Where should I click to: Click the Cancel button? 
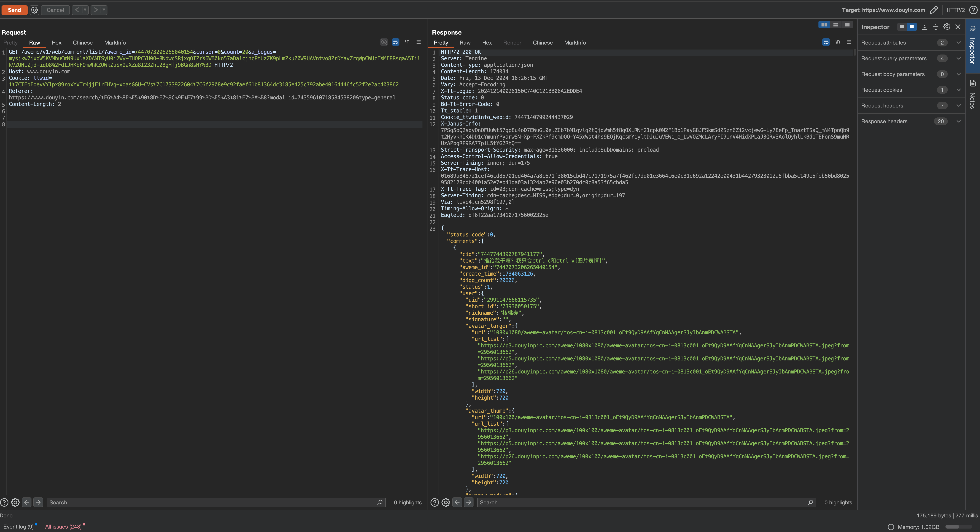[x=55, y=10]
